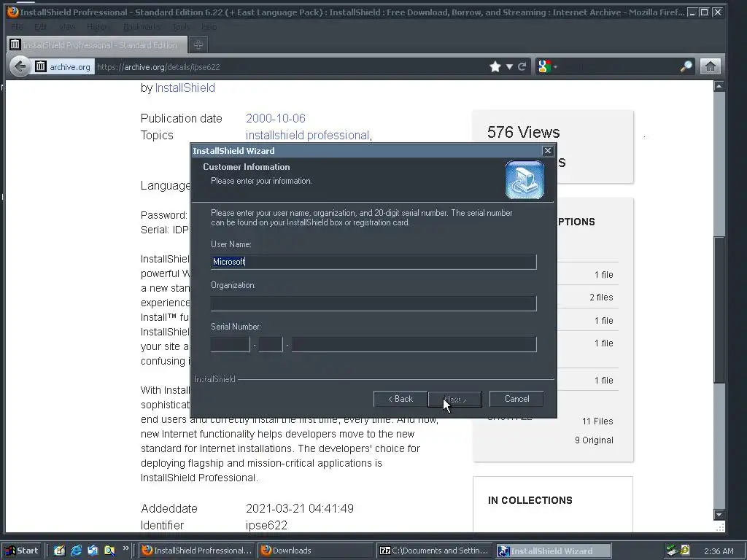
Task: Open the Bookmarks menu in Firefox
Action: point(142,27)
